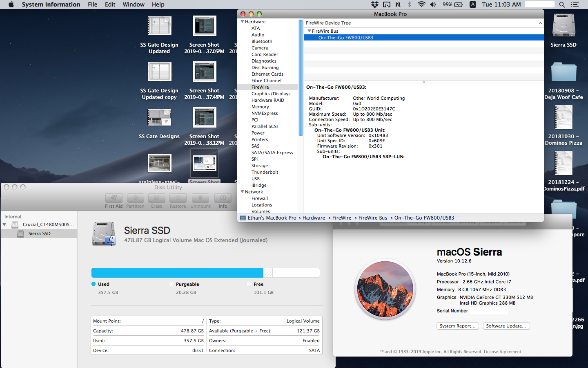The image size is (588, 368).
Task: Click the First Aid toolbar icon
Action: pyautogui.click(x=114, y=198)
